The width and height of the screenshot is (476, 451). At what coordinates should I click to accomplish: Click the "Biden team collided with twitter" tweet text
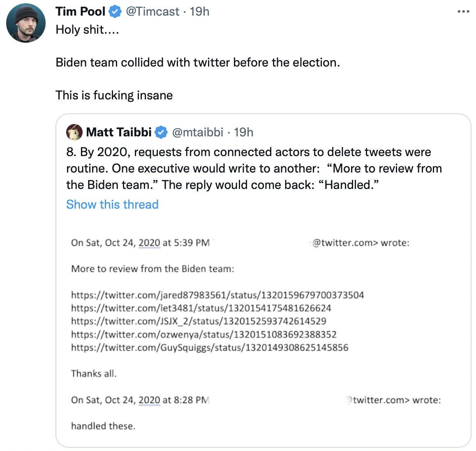tap(198, 62)
